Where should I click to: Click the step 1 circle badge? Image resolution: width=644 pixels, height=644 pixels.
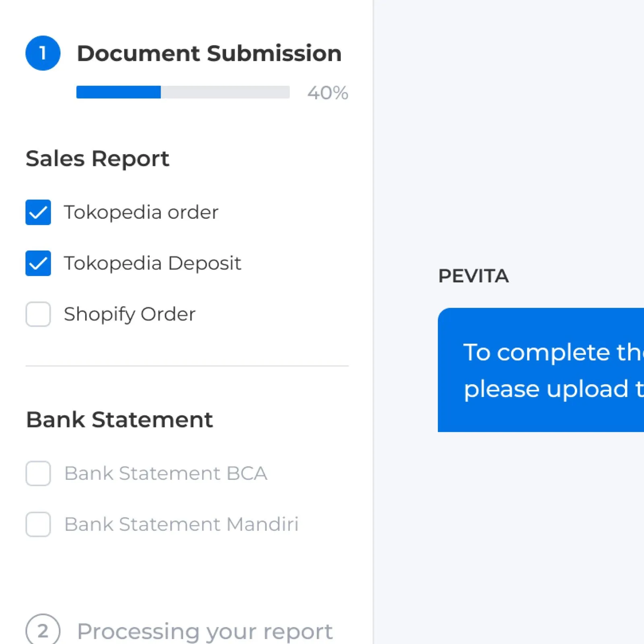43,53
